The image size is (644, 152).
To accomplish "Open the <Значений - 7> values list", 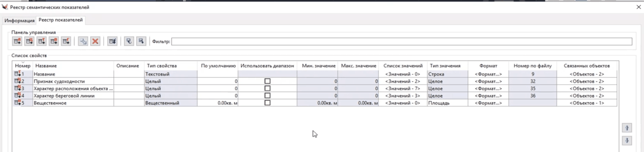I will coord(403,88).
